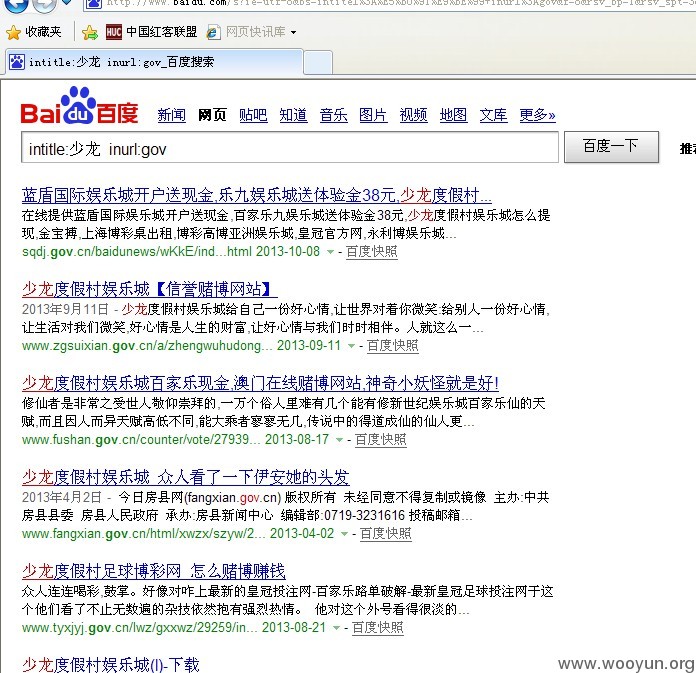Open 百度快照 for tyxjyj.gov.cn result

click(377, 628)
